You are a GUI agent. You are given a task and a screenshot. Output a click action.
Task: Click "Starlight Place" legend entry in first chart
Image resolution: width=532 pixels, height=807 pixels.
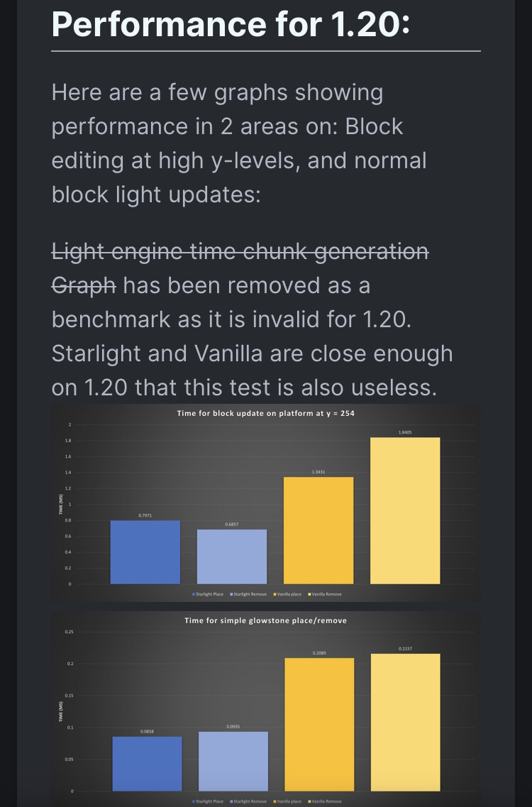click(208, 594)
